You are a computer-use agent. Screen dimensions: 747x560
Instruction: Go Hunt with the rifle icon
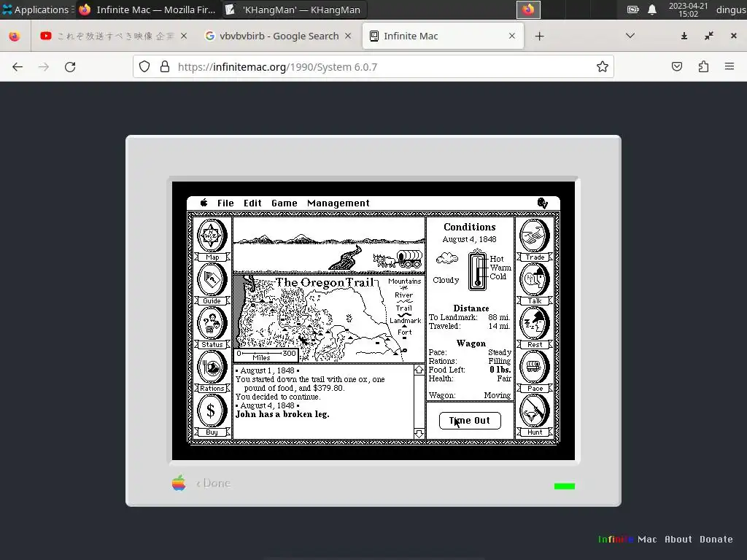pyautogui.click(x=535, y=415)
